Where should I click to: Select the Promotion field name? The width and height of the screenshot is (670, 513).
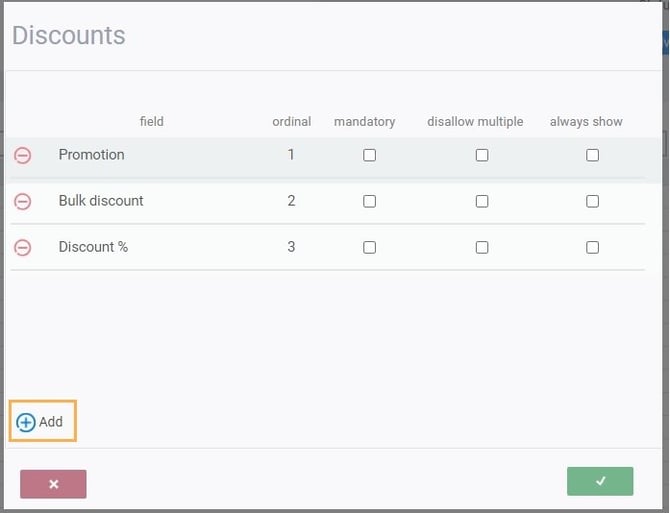pos(91,155)
